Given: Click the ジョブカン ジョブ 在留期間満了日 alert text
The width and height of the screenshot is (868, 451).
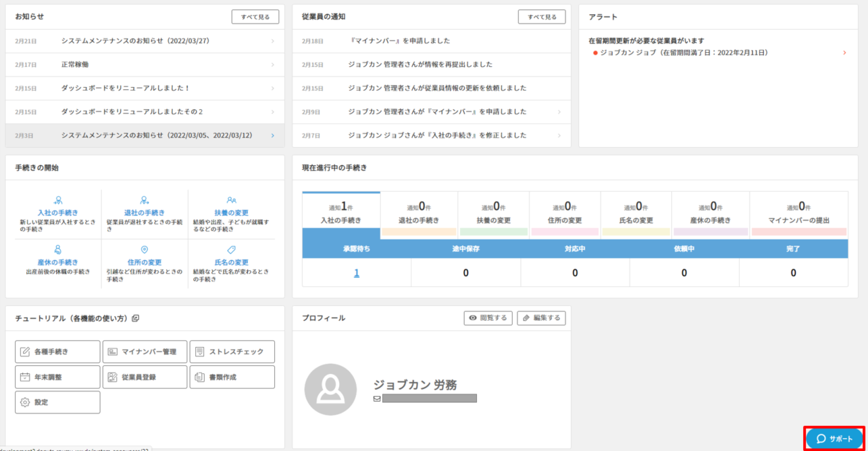Looking at the screenshot, I should [x=684, y=53].
